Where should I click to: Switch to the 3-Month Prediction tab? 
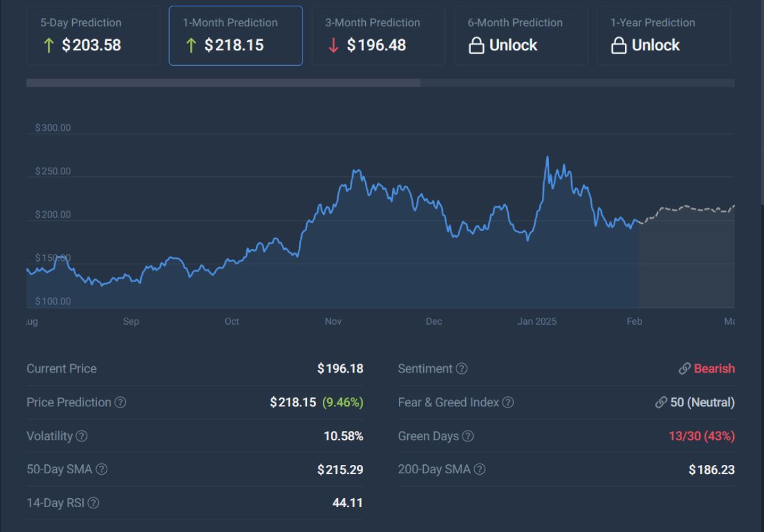pyautogui.click(x=378, y=36)
